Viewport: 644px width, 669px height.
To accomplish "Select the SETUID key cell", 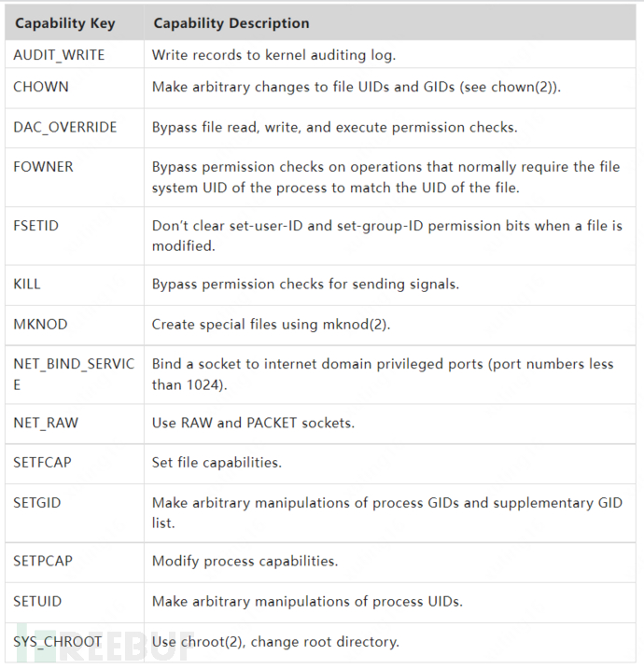I will point(38,601).
